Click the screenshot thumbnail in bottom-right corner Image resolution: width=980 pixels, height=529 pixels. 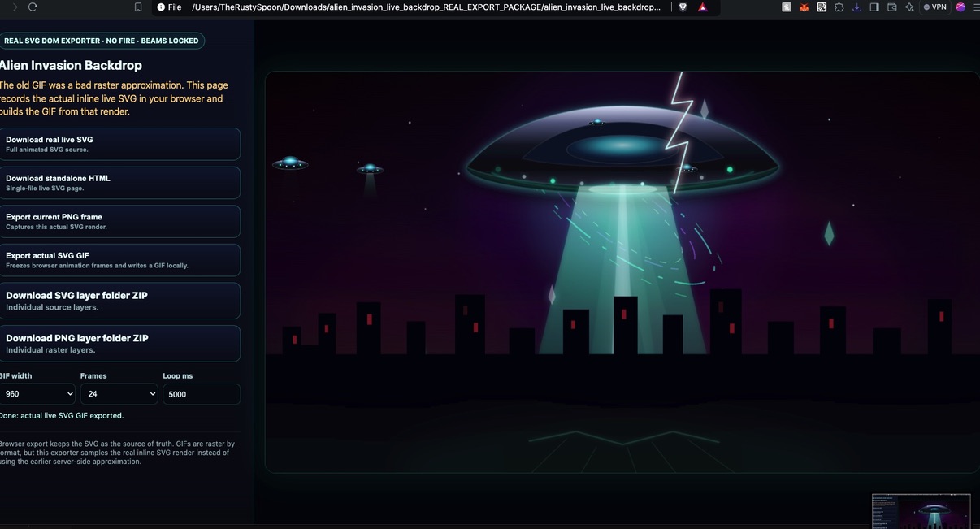pos(921,511)
